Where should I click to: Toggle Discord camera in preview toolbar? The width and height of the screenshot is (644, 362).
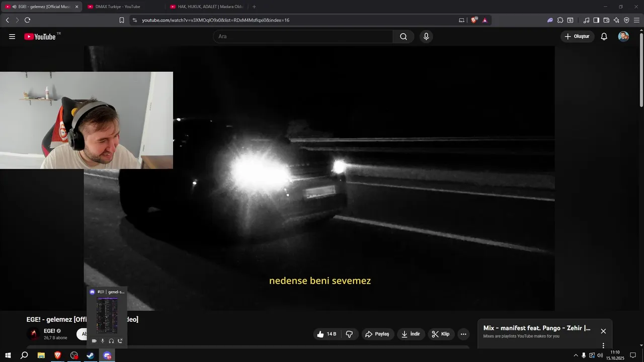(x=94, y=341)
